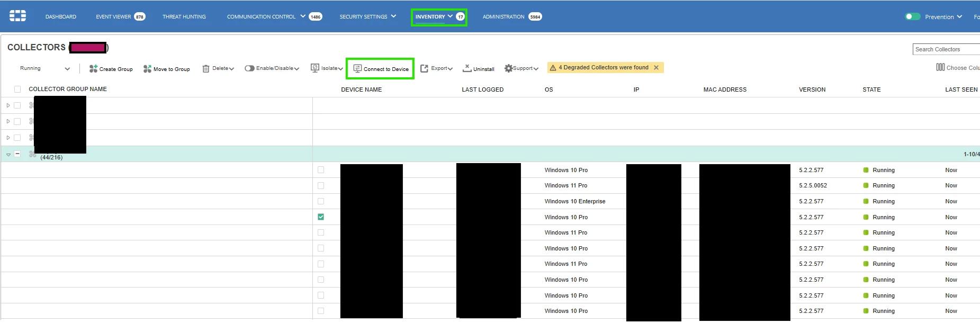This screenshot has height=323, width=980.
Task: Click the Fortinet logo icon
Action: coord(17,16)
